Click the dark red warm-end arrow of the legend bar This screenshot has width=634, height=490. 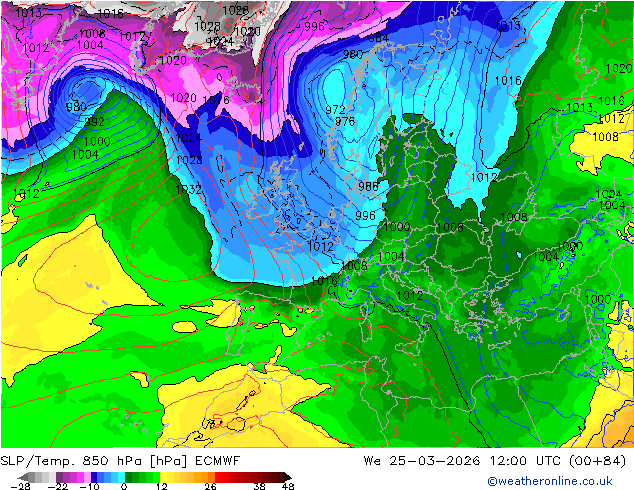point(287,477)
